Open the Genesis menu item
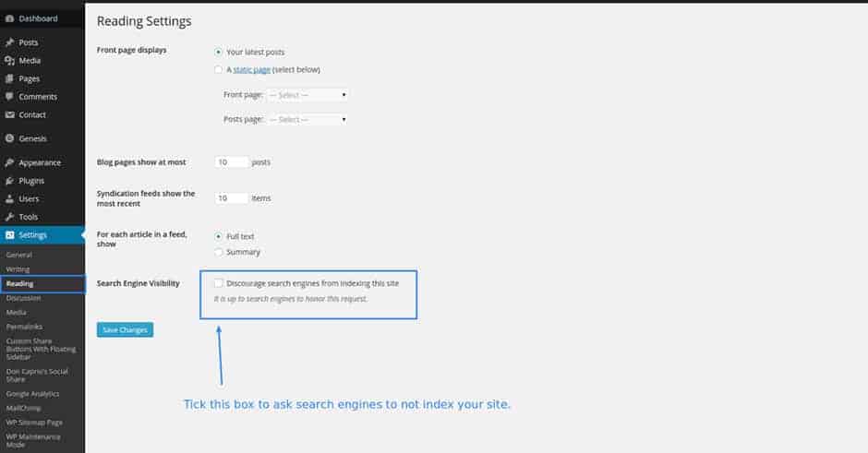868x453 pixels. [x=42, y=138]
